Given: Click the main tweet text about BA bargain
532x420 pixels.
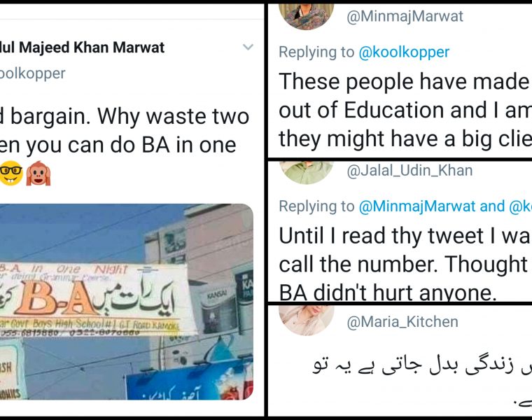Looking at the screenshot, I should 126,131.
